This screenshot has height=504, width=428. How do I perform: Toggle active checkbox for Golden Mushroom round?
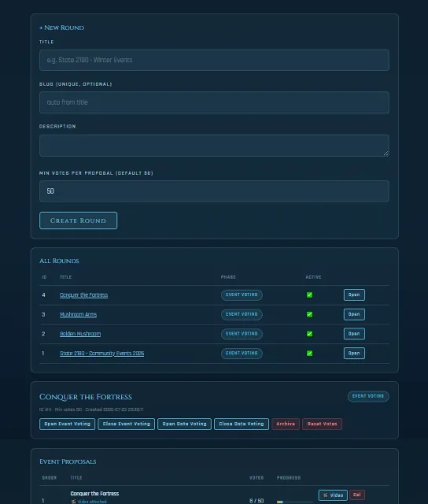pos(309,334)
